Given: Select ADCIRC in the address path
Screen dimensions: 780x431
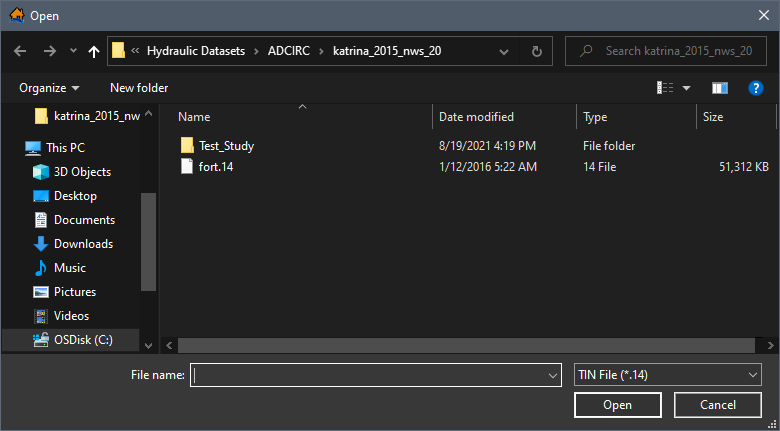Looking at the screenshot, I should click(289, 51).
